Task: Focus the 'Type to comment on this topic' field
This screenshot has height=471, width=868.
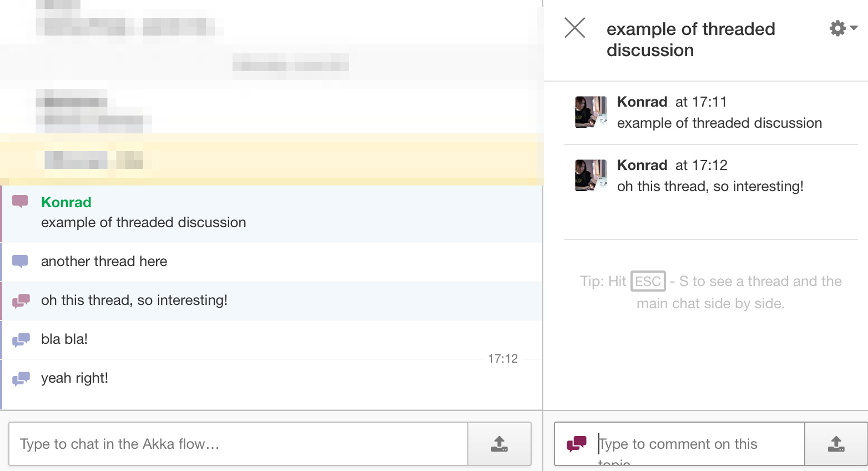Action: pos(699,444)
